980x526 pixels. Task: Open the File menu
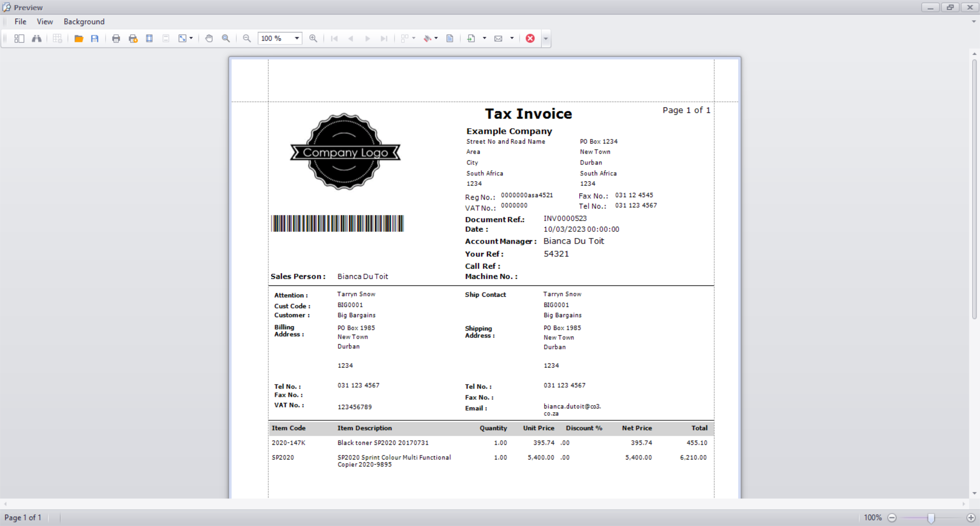20,21
